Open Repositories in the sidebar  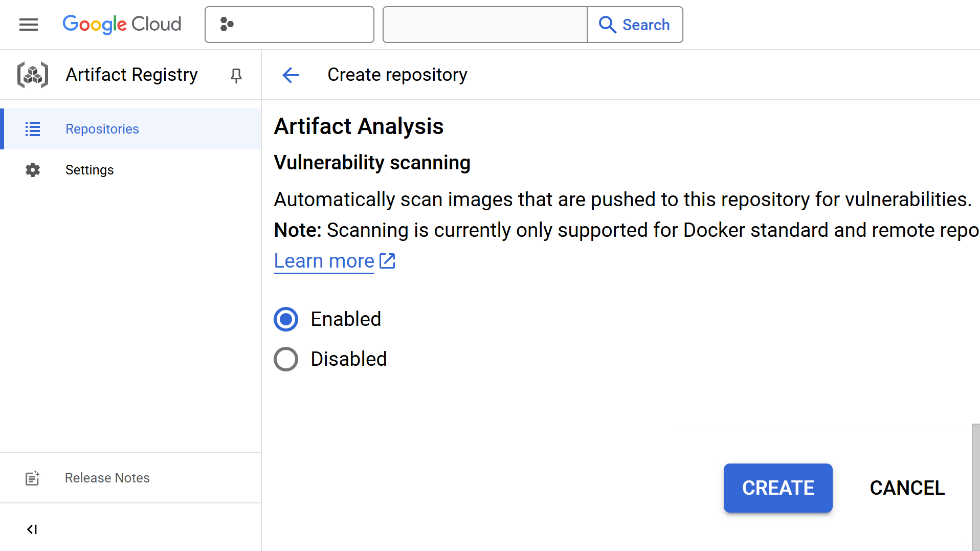click(x=102, y=129)
